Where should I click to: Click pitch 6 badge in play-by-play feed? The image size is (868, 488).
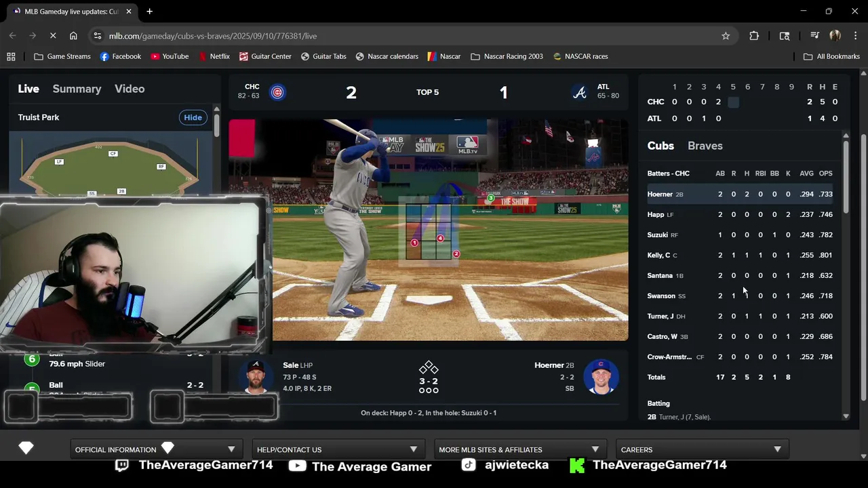32,359
